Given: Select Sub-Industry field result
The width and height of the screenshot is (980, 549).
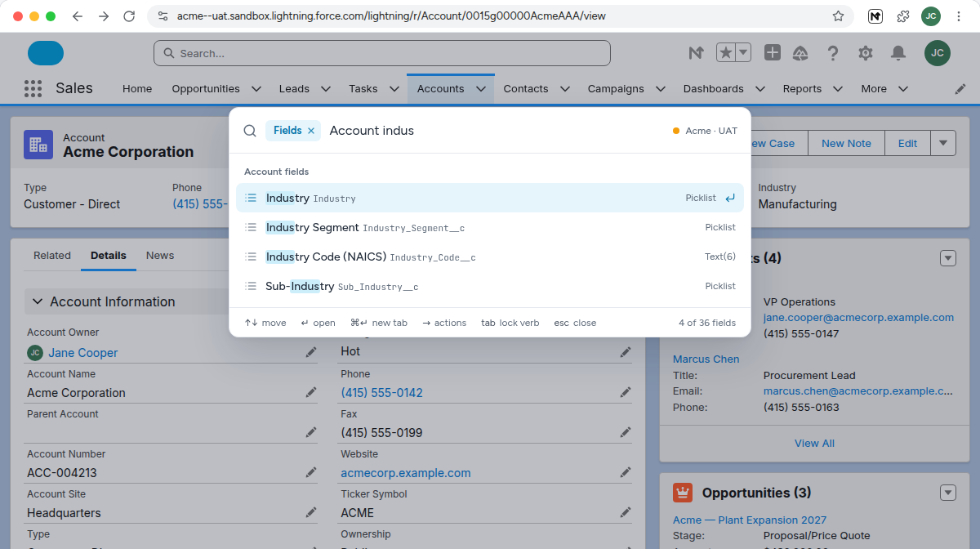Looking at the screenshot, I should pyautogui.click(x=490, y=286).
